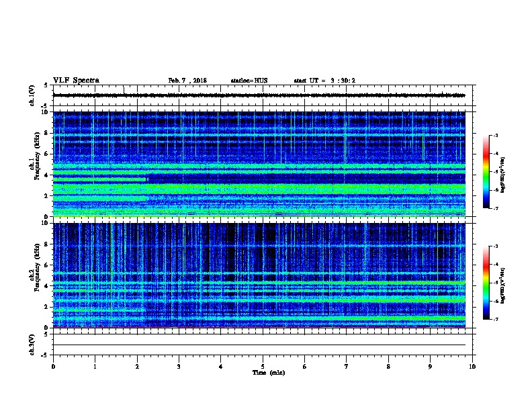Click the ch.1 frequency tick "6"

[x=46, y=154]
